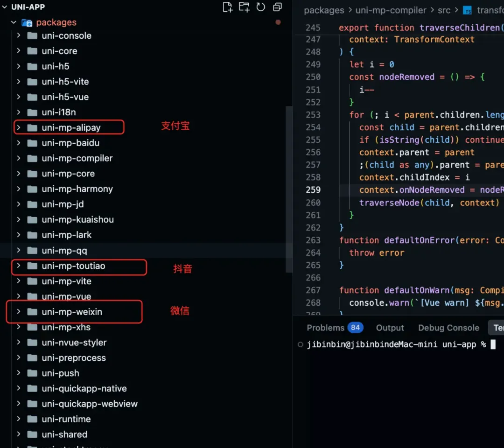This screenshot has height=448, width=504.
Task: Click the uni-preprocess folder icon
Action: [x=32, y=357]
